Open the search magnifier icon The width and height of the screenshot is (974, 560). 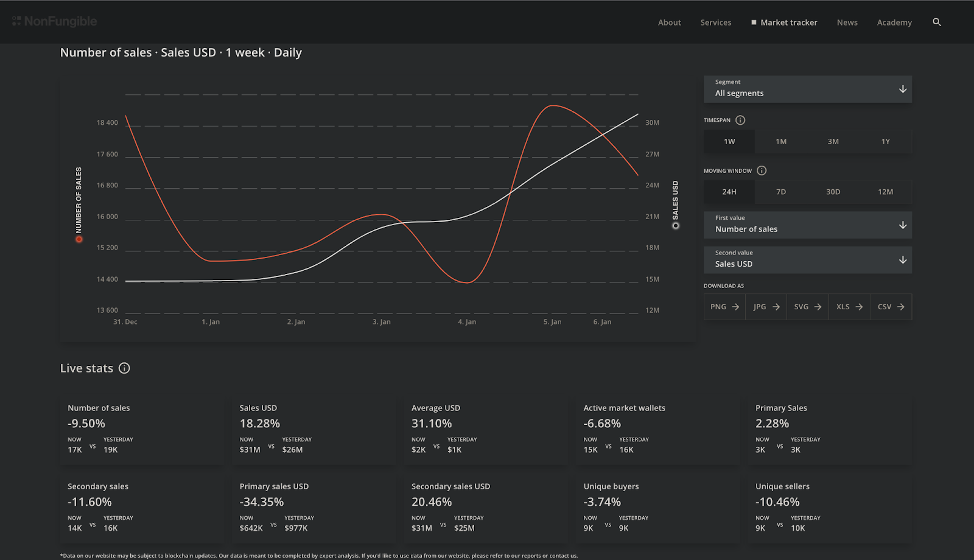pyautogui.click(x=937, y=22)
